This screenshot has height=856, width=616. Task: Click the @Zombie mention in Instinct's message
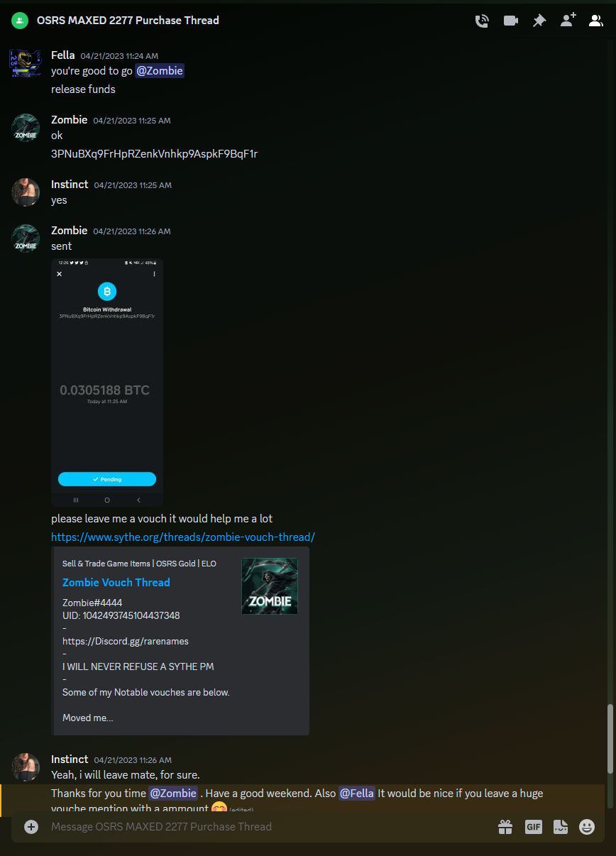[x=173, y=793]
